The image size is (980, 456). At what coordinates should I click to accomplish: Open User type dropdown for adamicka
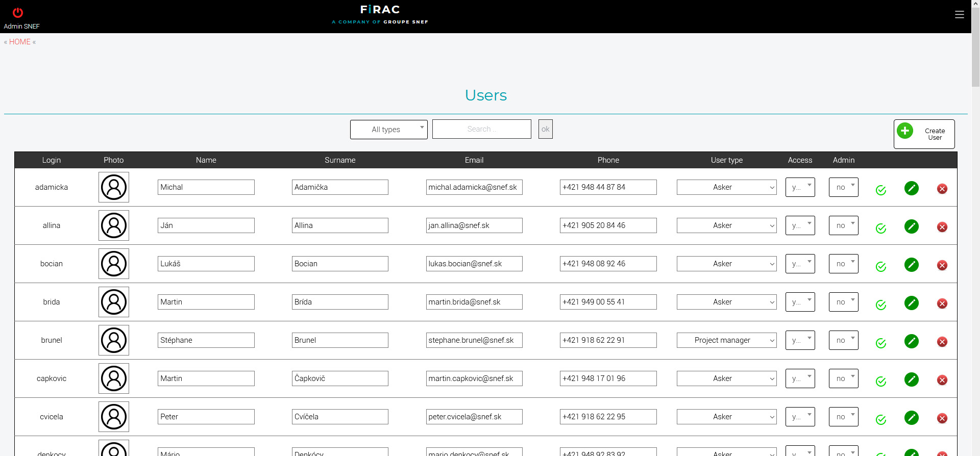coord(726,187)
